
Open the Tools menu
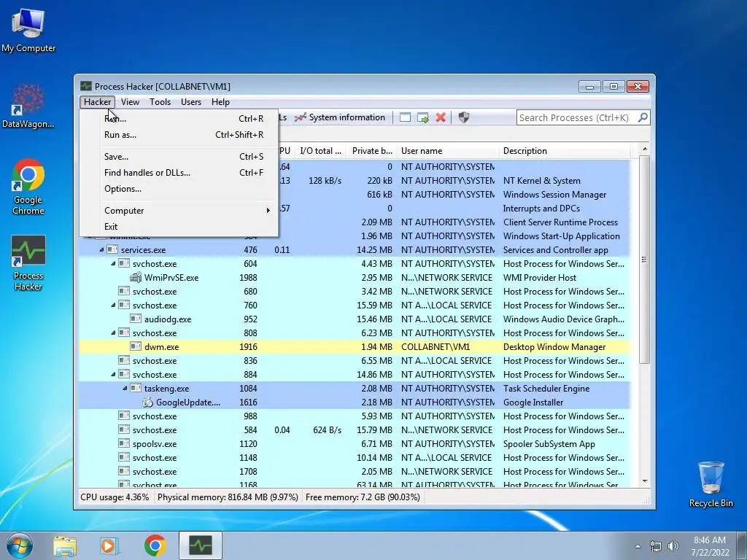coord(160,102)
